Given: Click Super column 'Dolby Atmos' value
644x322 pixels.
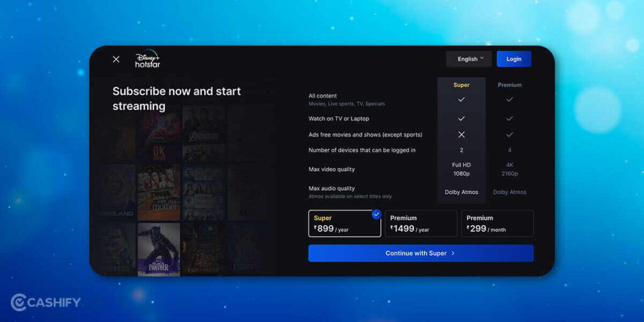Looking at the screenshot, I should [x=461, y=192].
